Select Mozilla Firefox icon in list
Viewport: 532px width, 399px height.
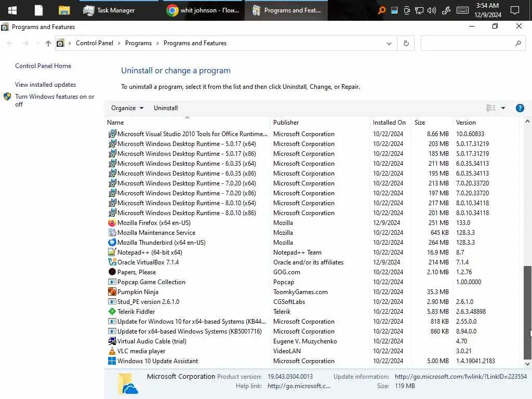[x=112, y=223]
